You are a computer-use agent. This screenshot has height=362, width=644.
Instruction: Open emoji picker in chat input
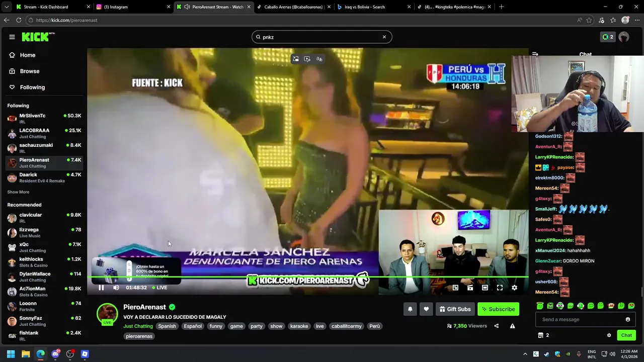point(628,319)
